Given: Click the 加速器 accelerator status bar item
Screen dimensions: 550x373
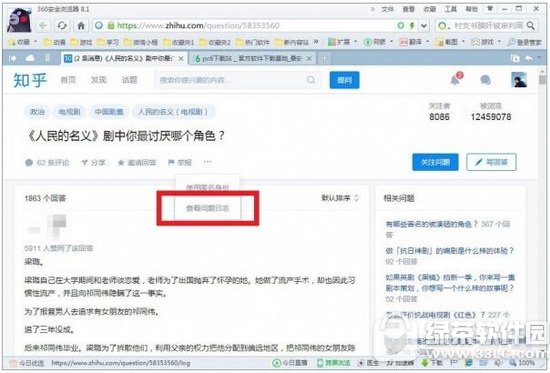Looking at the screenshot, I should (x=400, y=363).
